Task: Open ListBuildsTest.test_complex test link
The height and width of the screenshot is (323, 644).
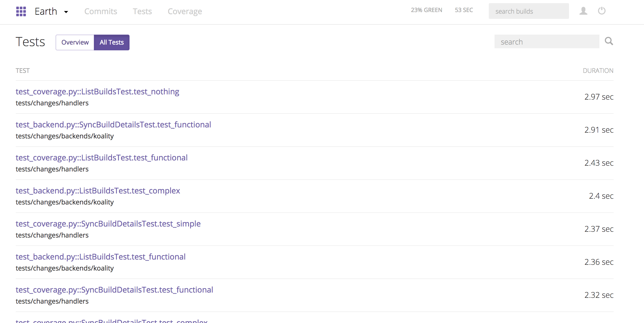Action: coord(98,191)
